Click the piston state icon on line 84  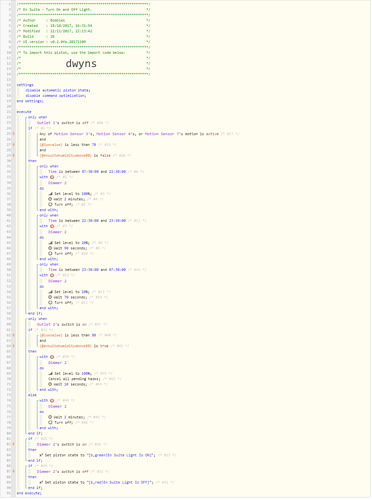(x=41, y=455)
